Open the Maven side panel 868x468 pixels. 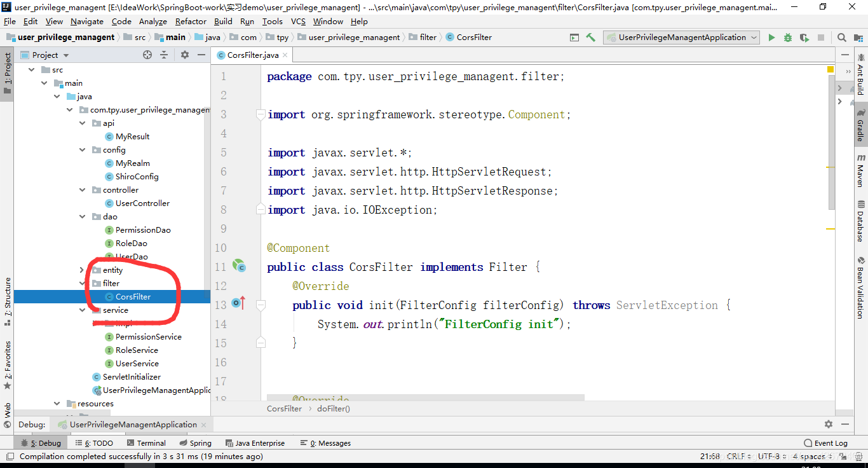[x=860, y=170]
